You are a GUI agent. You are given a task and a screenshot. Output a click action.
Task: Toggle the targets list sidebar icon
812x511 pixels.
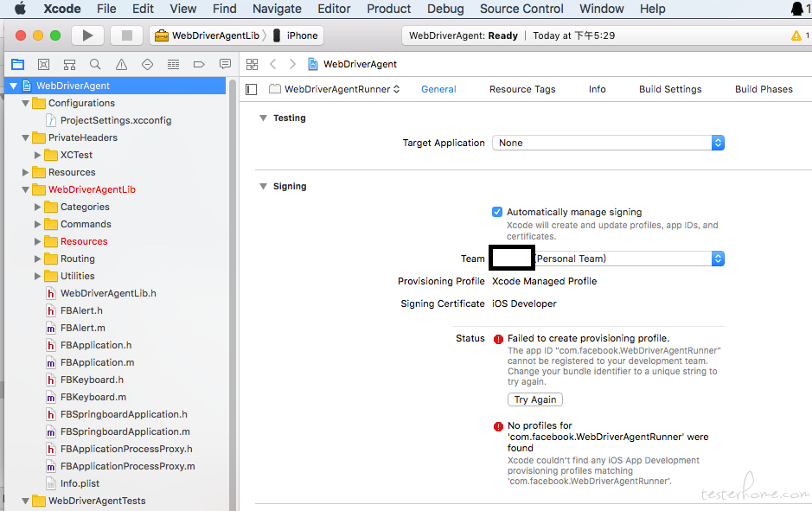pos(252,89)
